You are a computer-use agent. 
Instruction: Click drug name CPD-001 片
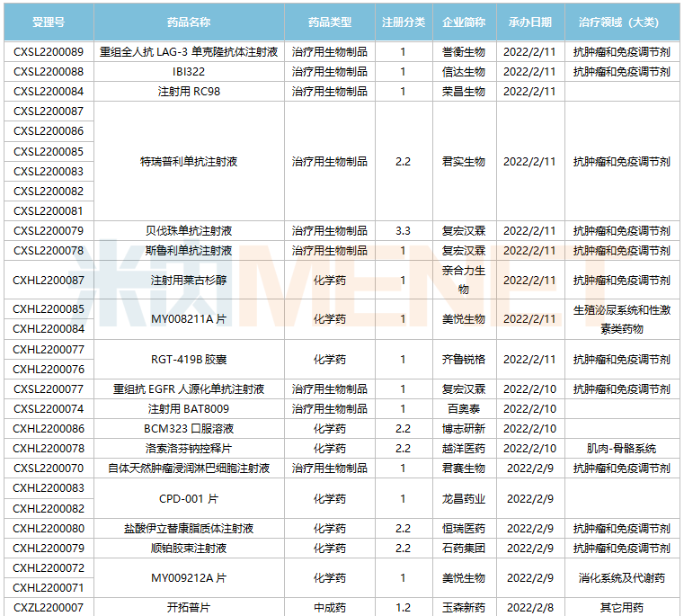pyautogui.click(x=189, y=498)
